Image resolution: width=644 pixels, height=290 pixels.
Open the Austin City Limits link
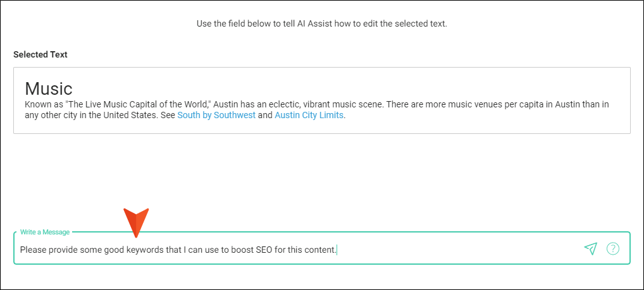point(309,115)
